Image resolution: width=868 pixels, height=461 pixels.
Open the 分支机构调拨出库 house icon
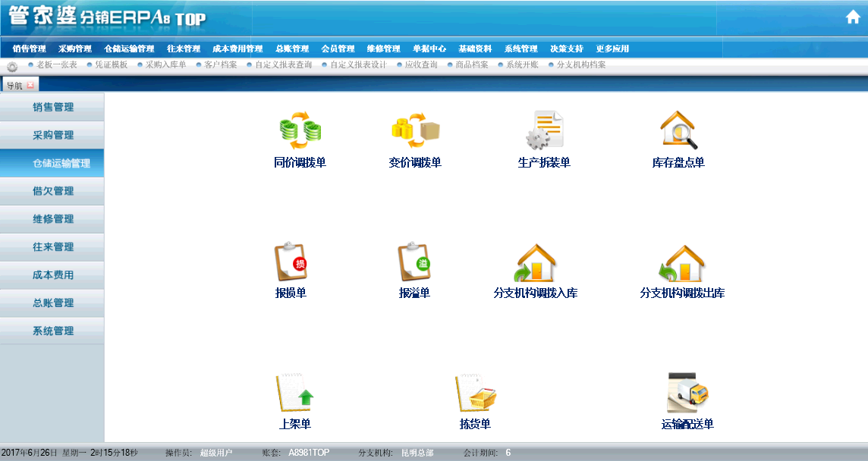click(682, 263)
